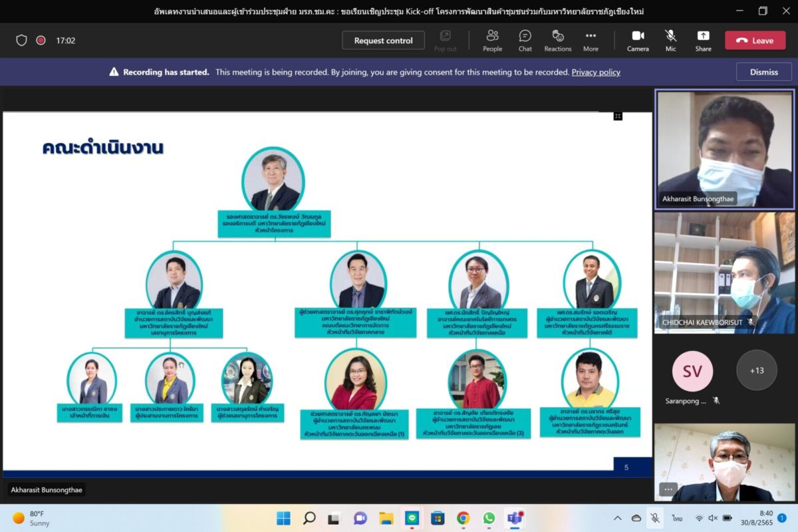Show hidden system tray icons chevron
This screenshot has width=798, height=532.
618,518
